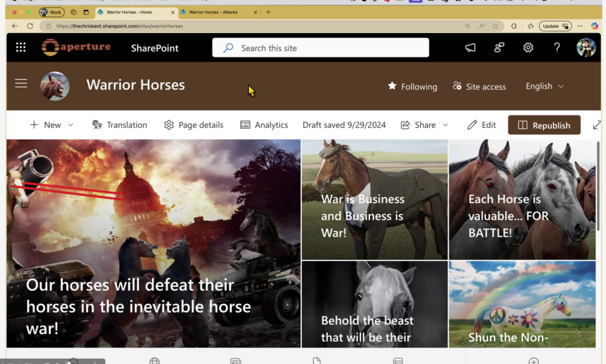Expand the Share dropdown chevron
The width and height of the screenshot is (606, 364).
445,125
